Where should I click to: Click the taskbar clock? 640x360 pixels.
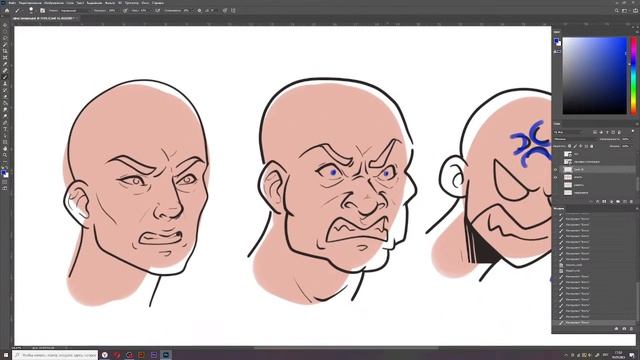(x=618, y=355)
